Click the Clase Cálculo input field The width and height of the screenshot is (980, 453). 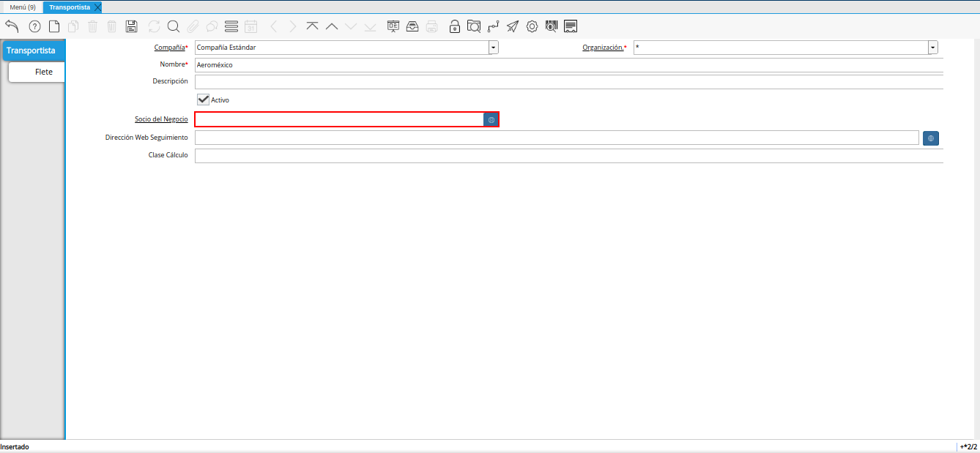coord(569,155)
